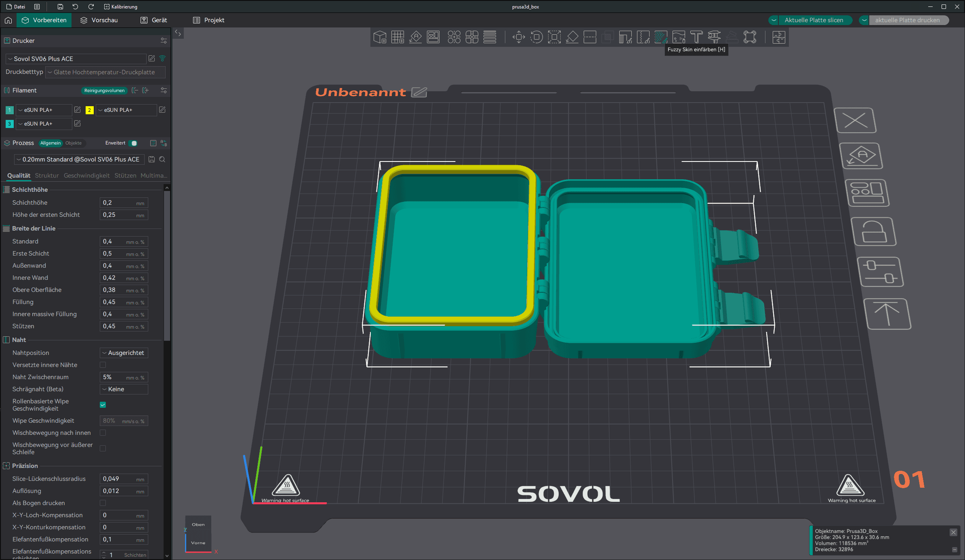The width and height of the screenshot is (965, 560).
Task: Click the Reinigungsvolumen button
Action: [104, 90]
